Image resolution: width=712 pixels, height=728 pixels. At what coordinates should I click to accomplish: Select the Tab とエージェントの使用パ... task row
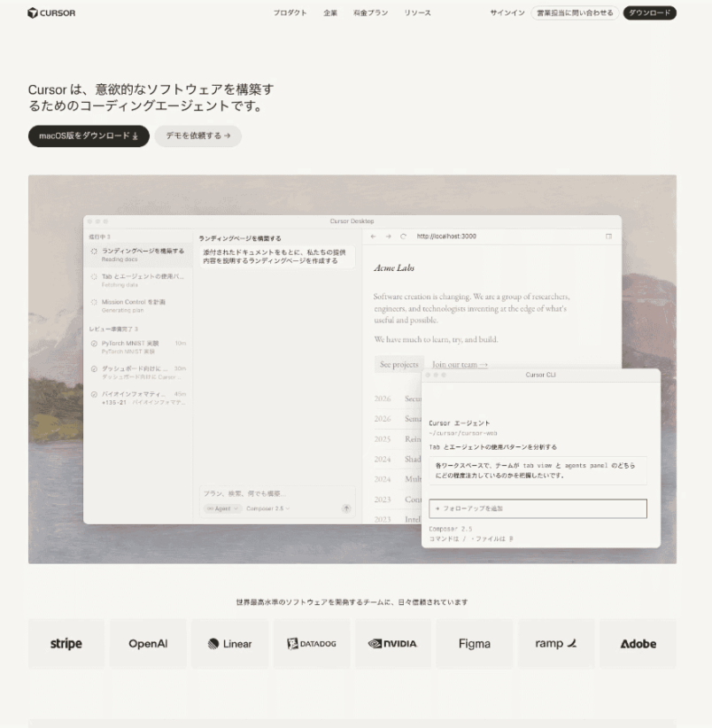[138, 281]
